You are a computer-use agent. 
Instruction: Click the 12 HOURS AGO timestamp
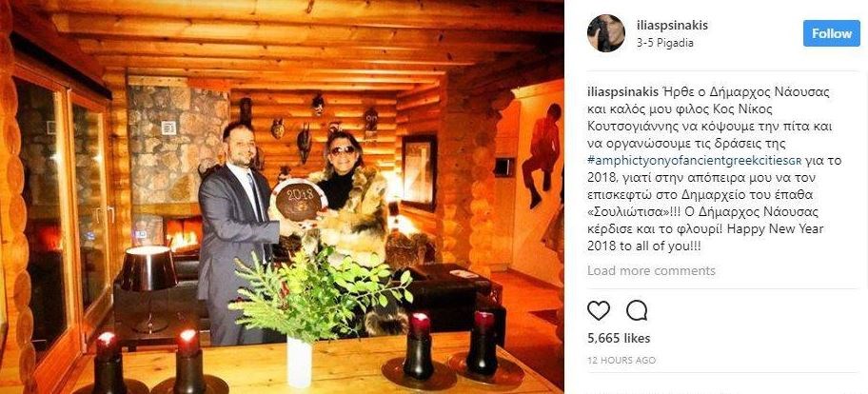click(621, 361)
